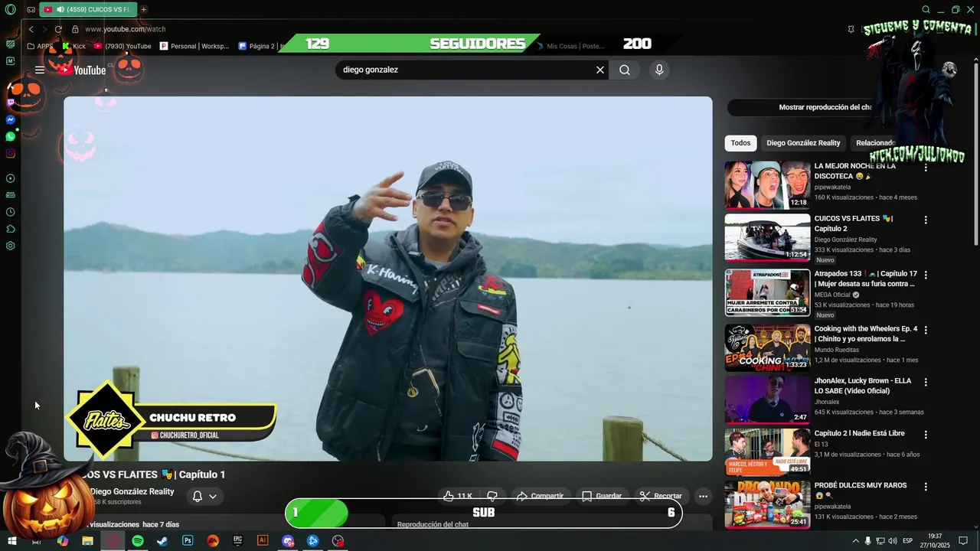The width and height of the screenshot is (980, 551).
Task: Open Windows Start menu
Action: [x=11, y=541]
